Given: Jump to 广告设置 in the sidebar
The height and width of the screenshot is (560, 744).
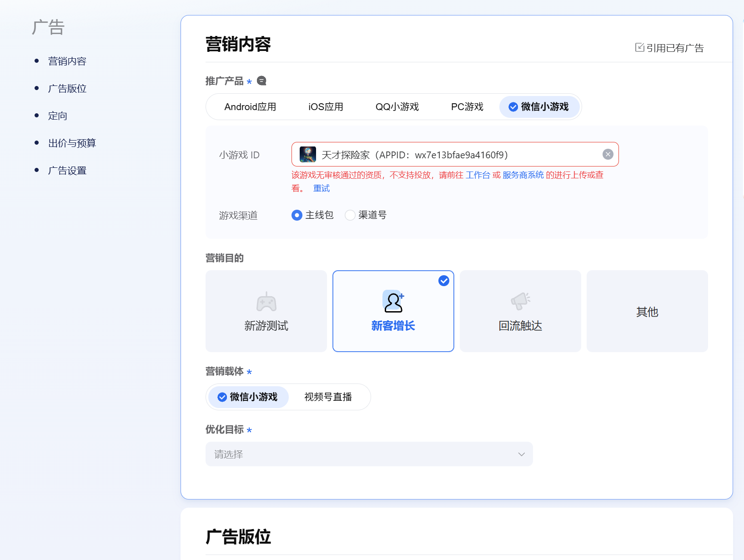Looking at the screenshot, I should [x=67, y=171].
